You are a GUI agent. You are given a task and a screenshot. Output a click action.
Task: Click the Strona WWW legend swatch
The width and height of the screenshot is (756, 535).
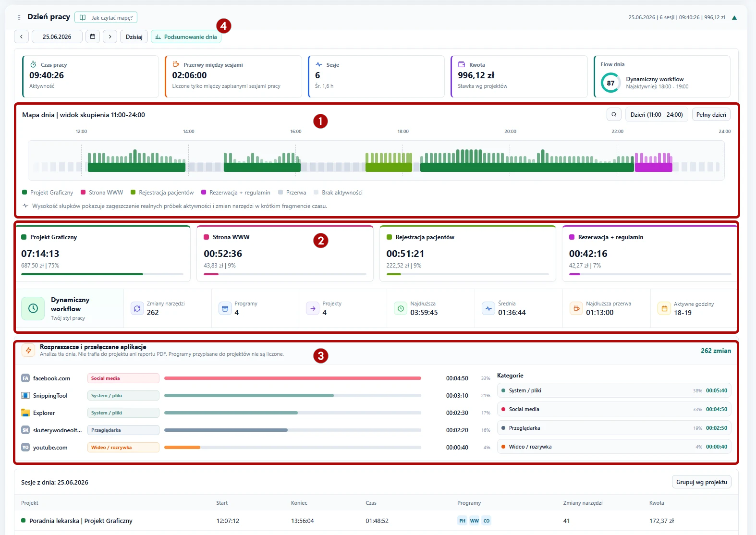click(83, 193)
